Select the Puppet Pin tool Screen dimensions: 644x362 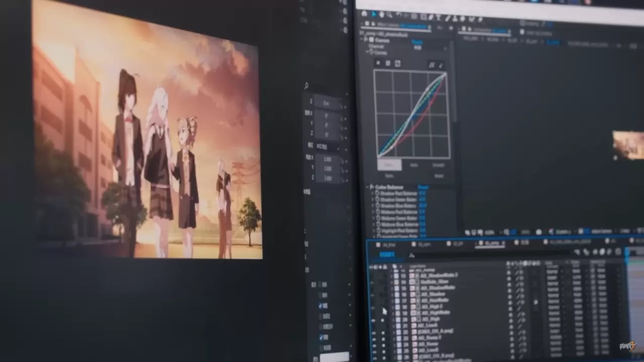tap(480, 19)
